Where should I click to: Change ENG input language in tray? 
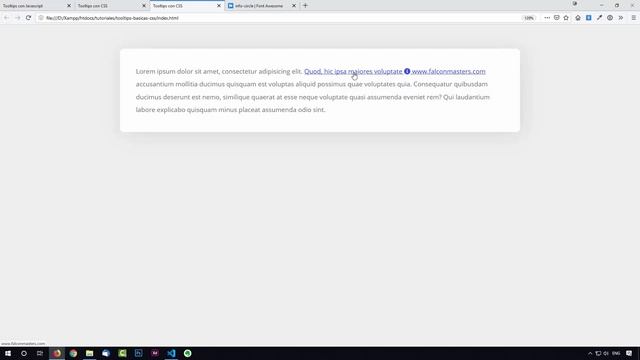[x=616, y=353]
